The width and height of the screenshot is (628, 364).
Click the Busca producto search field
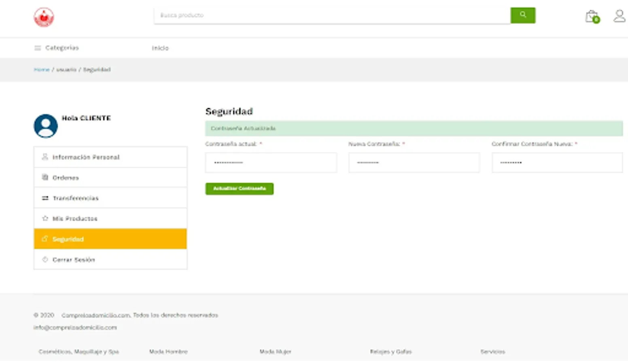point(332,15)
